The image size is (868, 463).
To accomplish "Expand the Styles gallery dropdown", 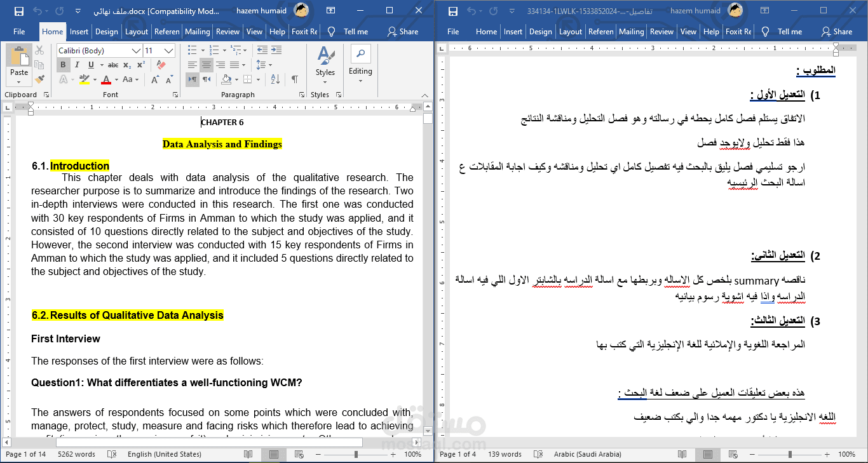I will 325,81.
